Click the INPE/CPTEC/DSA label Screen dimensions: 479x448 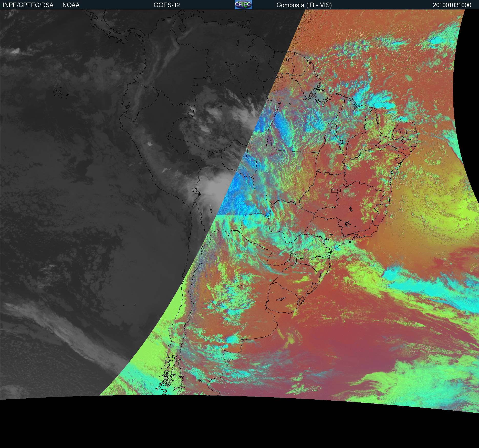tap(28, 5)
